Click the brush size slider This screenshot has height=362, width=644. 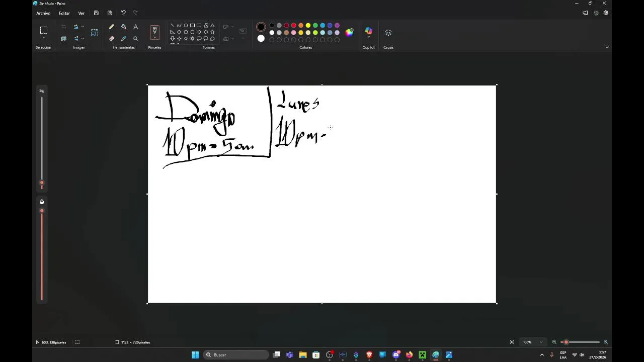42,142
